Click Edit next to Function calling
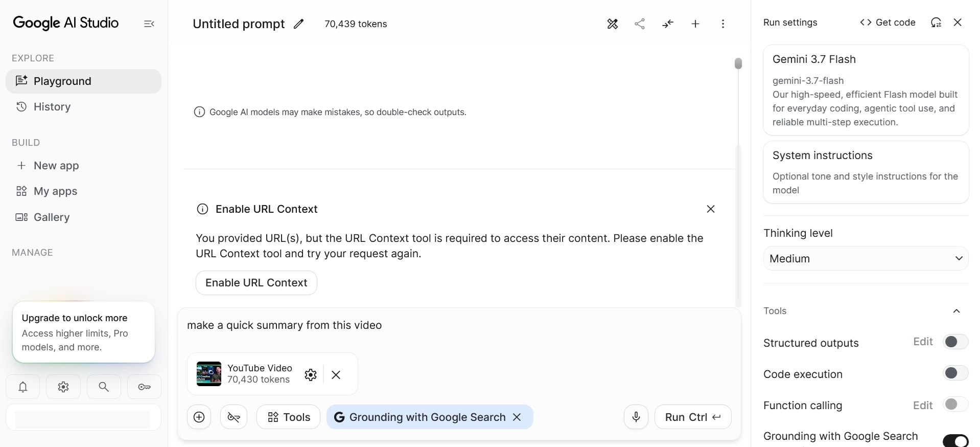The width and height of the screenshot is (980, 447). (x=923, y=406)
